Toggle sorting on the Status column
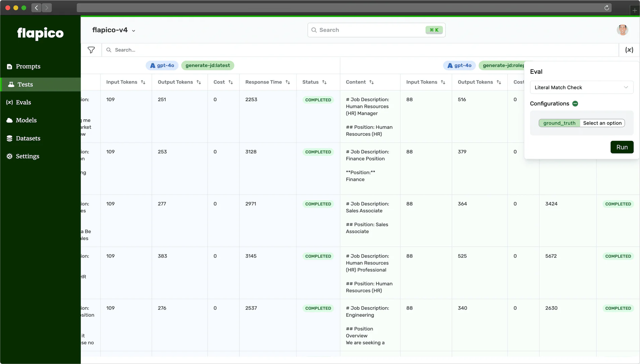640x364 pixels. point(324,82)
